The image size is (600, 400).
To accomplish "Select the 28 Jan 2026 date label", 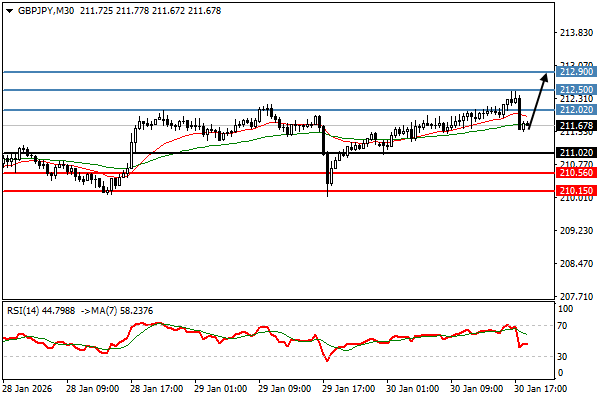I will tap(27, 389).
